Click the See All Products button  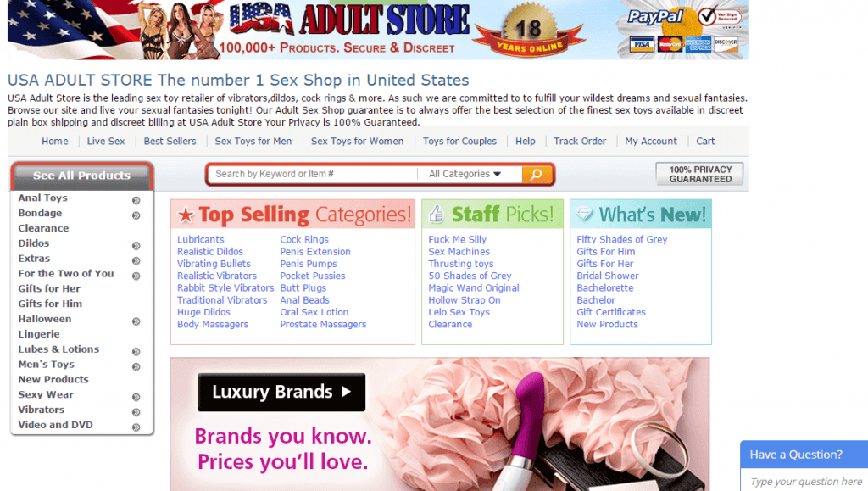pyautogui.click(x=82, y=176)
